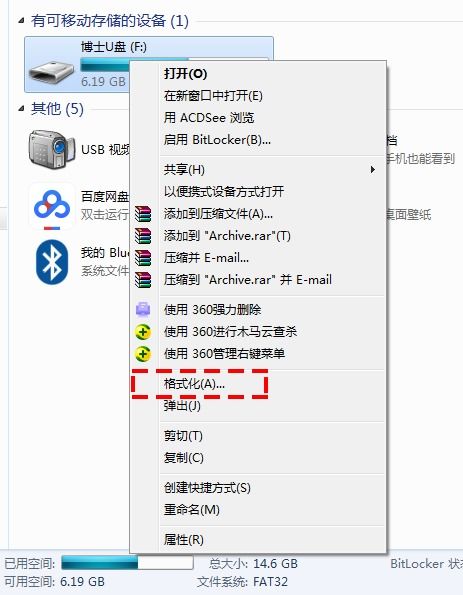Click WinRAR icon beside 添加到压缩文件(A)...

[143, 214]
